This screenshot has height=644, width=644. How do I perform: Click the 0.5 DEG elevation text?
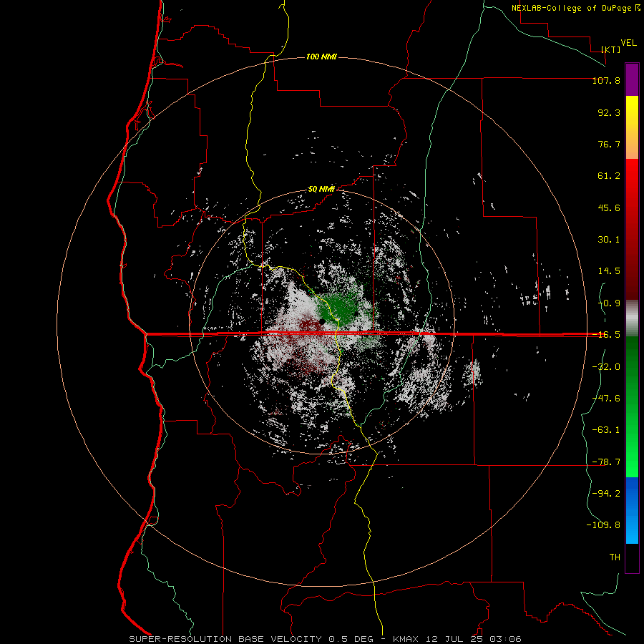351,639
